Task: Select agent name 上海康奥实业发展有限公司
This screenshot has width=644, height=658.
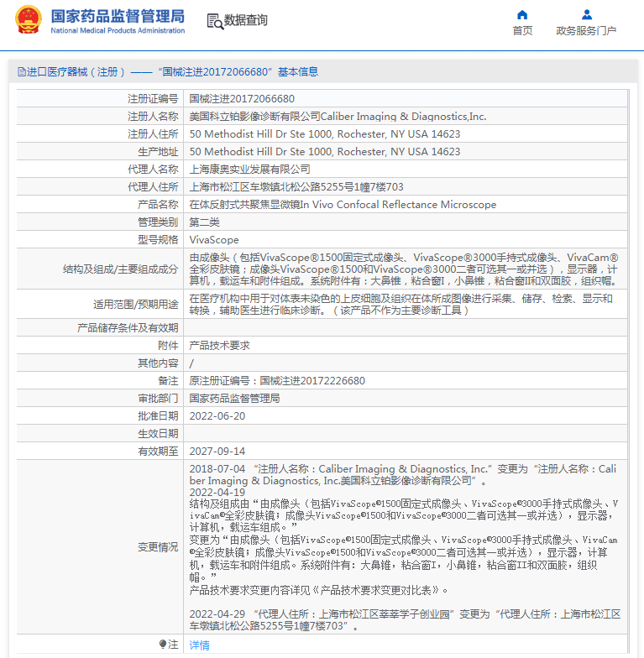Action: click(x=250, y=170)
